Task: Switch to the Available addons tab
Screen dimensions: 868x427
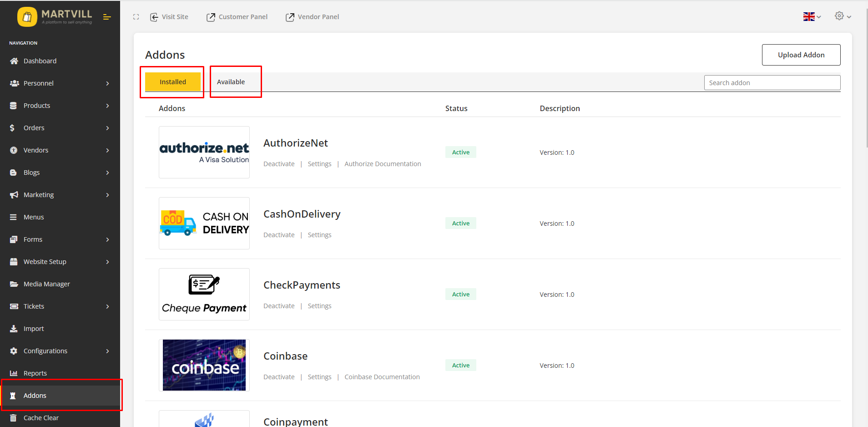Action: pyautogui.click(x=231, y=82)
